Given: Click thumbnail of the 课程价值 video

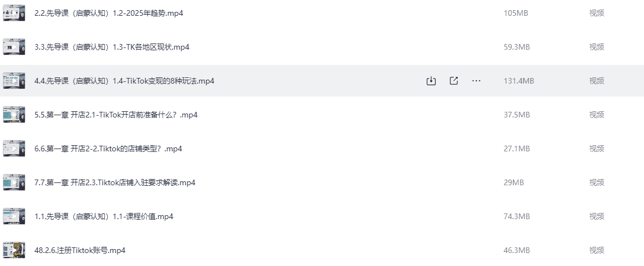Looking at the screenshot, I should [14, 216].
